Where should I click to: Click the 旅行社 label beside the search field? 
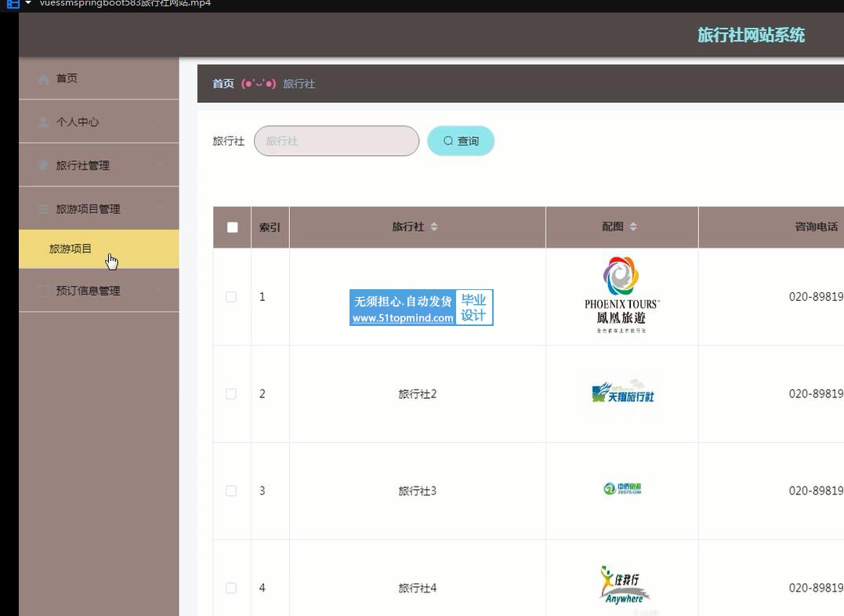coord(228,141)
